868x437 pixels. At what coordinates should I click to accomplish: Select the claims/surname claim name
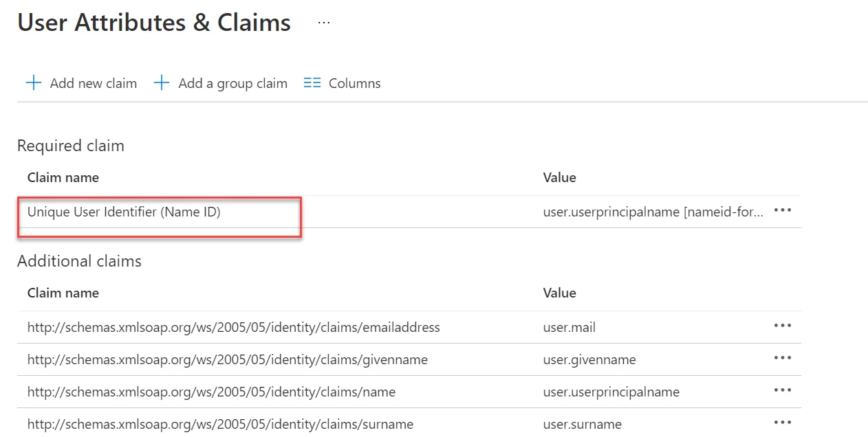click(220, 424)
